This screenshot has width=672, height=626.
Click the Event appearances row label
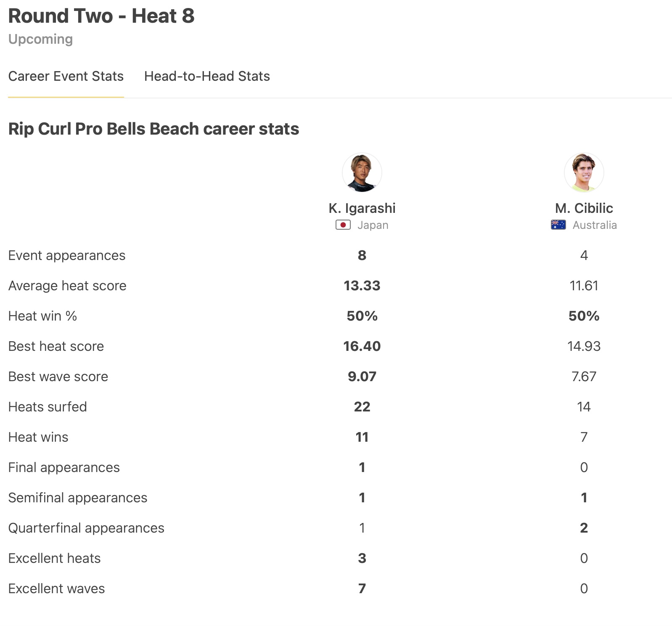tap(67, 255)
